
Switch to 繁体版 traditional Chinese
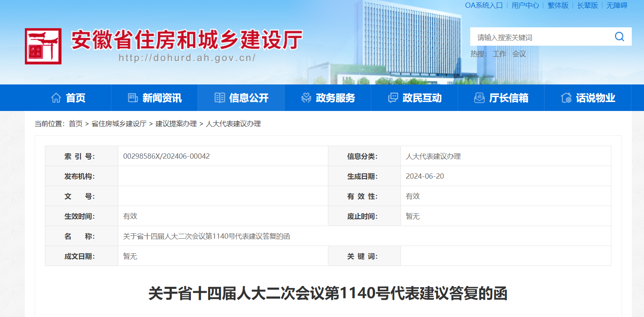click(558, 5)
